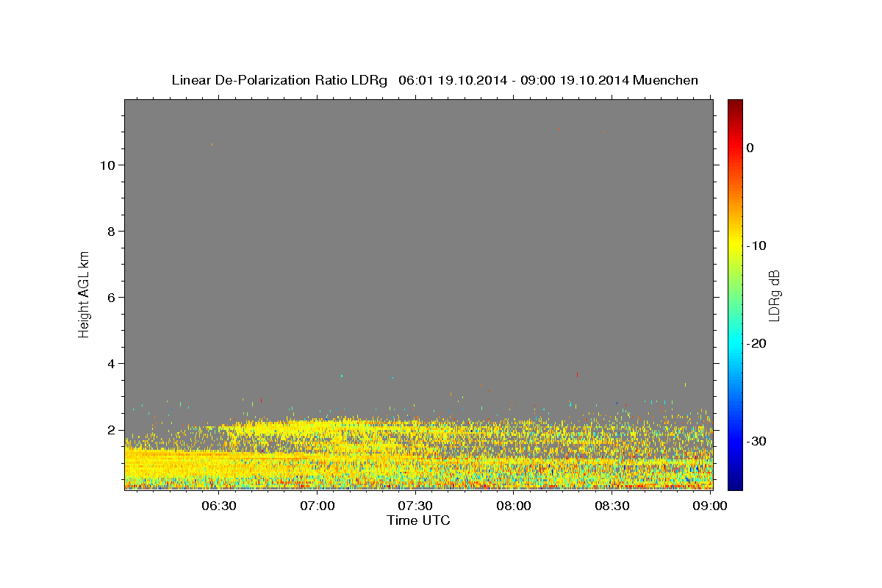The height and width of the screenshot is (588, 882).
Task: Click the 08:00 time tick label
Action: (x=514, y=506)
